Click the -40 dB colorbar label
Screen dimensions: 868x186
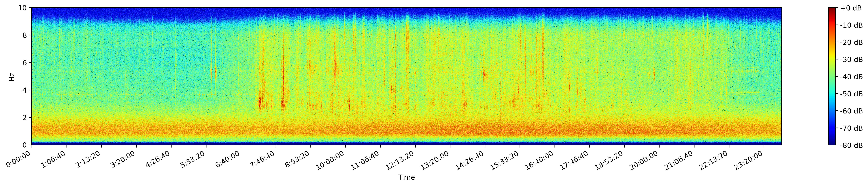(852, 77)
